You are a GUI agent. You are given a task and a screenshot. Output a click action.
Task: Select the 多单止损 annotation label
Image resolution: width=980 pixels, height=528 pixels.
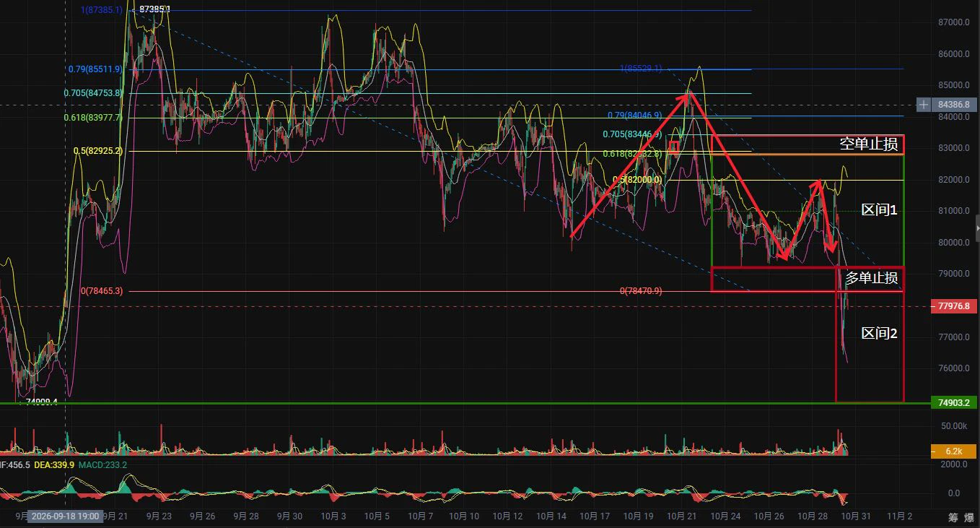872,278
